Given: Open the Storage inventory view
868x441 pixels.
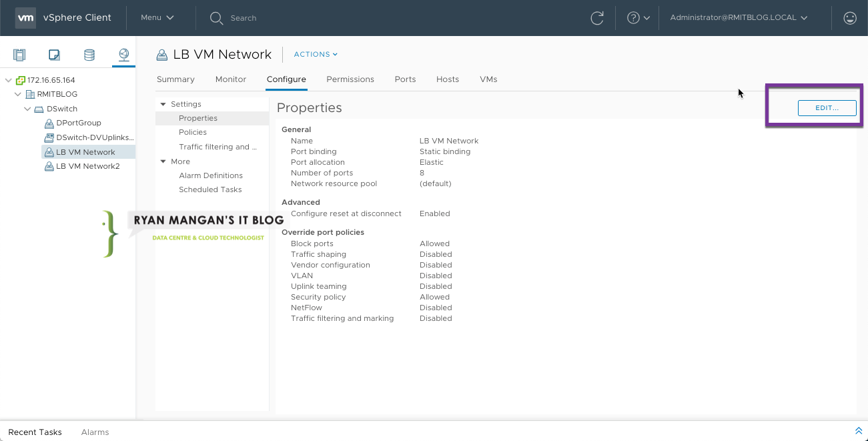Looking at the screenshot, I should tap(89, 55).
